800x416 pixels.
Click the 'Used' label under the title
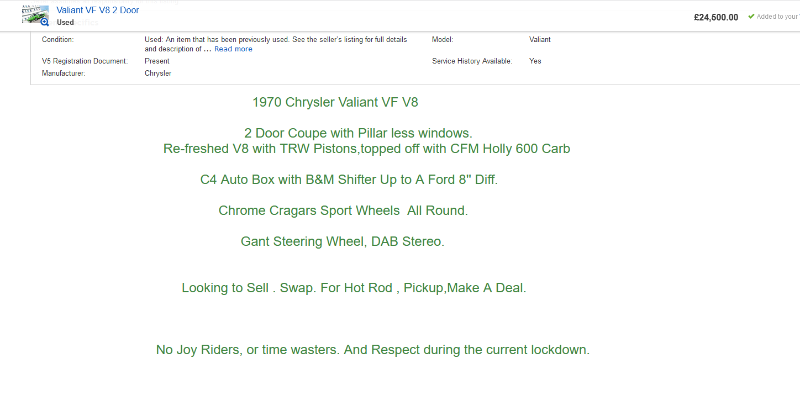66,21
